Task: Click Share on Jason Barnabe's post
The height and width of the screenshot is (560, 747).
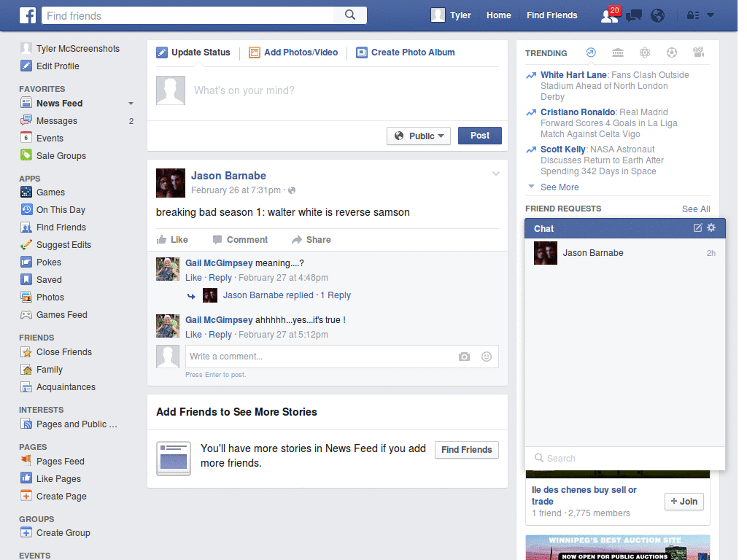Action: coord(311,239)
